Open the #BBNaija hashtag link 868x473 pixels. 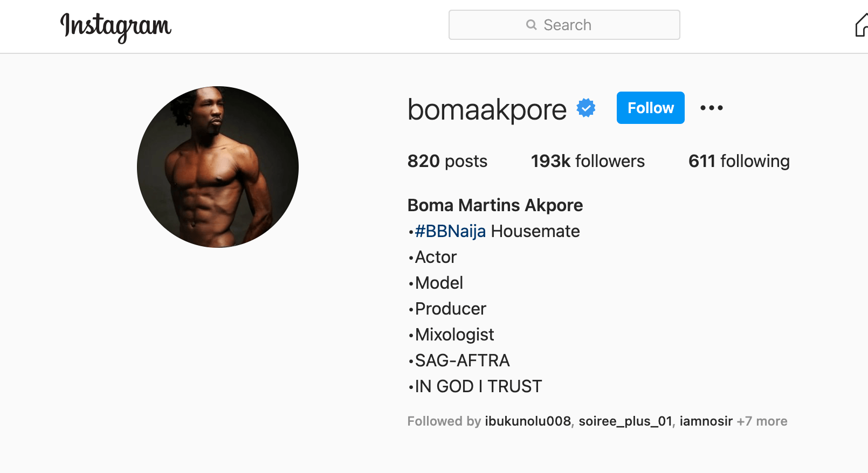tap(450, 231)
